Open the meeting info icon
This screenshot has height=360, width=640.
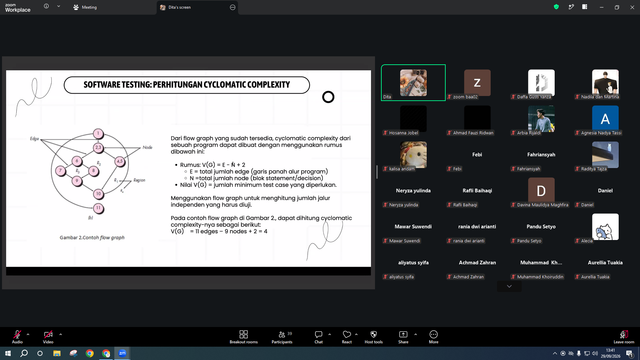click(46, 7)
